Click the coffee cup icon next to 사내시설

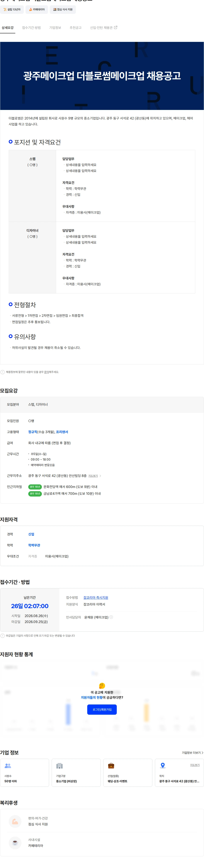(x=15, y=843)
